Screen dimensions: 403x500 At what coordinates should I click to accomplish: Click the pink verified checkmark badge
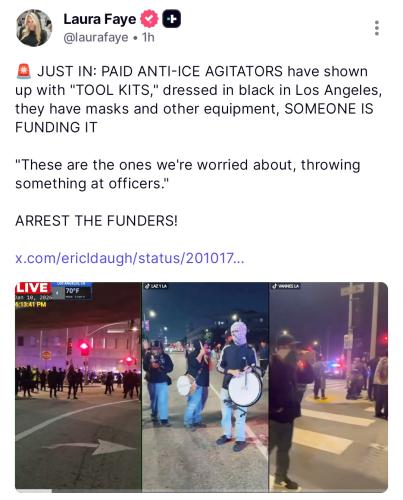click(149, 19)
